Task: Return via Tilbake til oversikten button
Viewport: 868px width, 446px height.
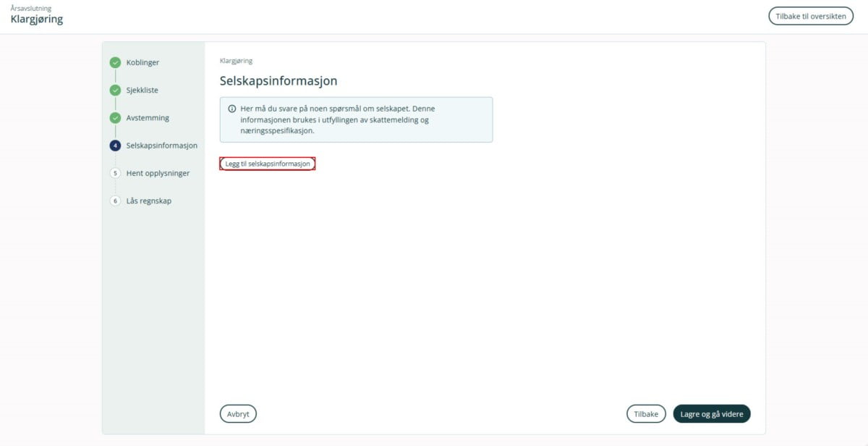Action: [811, 17]
